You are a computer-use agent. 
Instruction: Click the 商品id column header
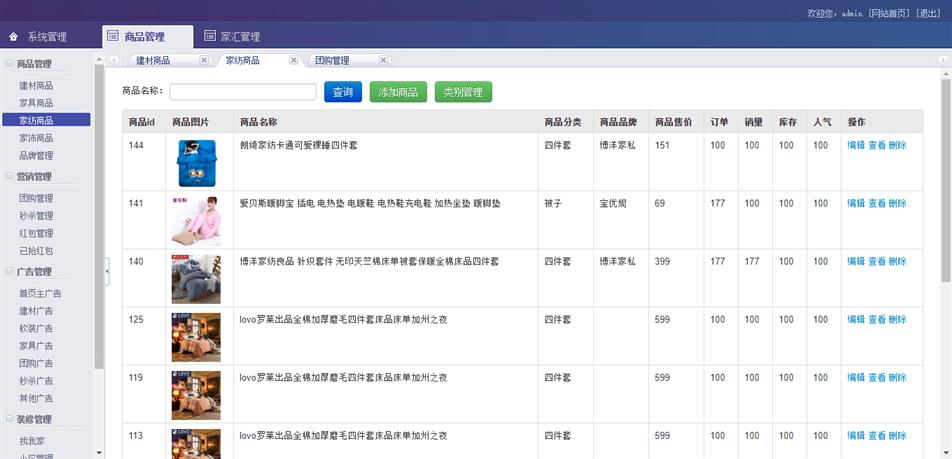pyautogui.click(x=141, y=122)
